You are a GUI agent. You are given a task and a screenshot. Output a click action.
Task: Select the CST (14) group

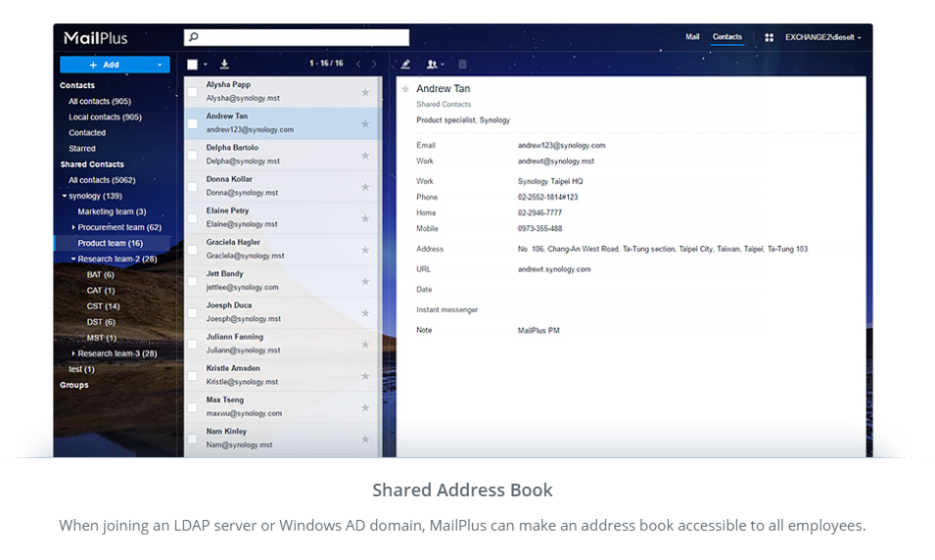(103, 306)
